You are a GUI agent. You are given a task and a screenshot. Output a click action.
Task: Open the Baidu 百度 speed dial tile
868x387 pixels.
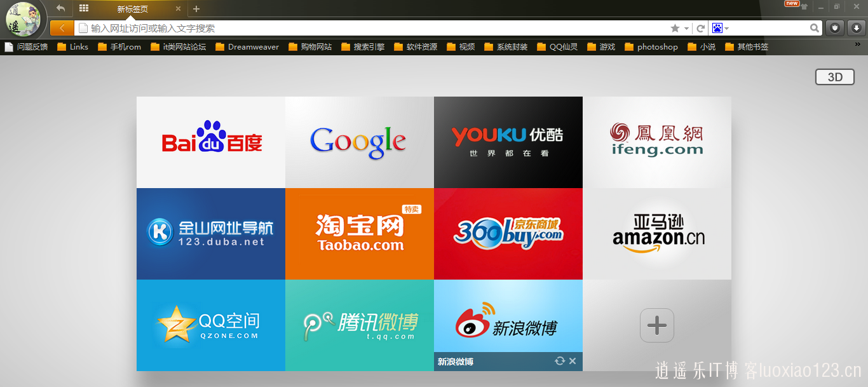point(211,142)
